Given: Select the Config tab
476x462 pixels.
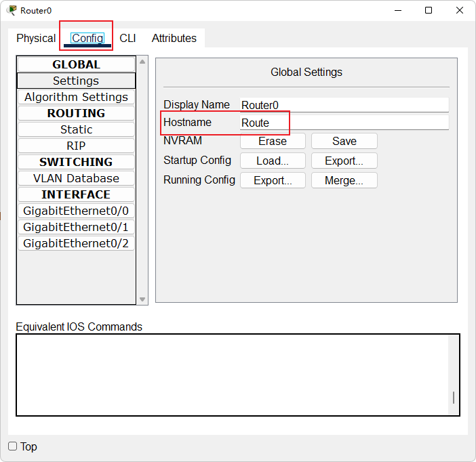Looking at the screenshot, I should [87, 38].
